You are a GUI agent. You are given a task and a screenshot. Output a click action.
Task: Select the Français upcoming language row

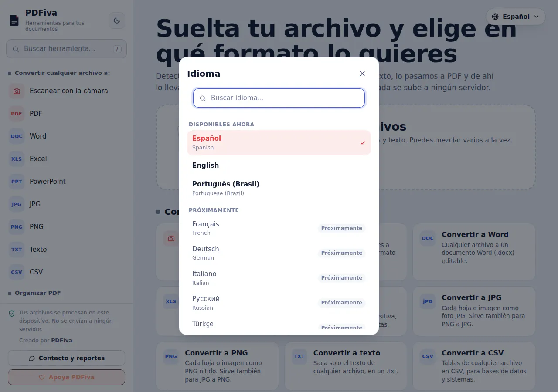point(279,228)
